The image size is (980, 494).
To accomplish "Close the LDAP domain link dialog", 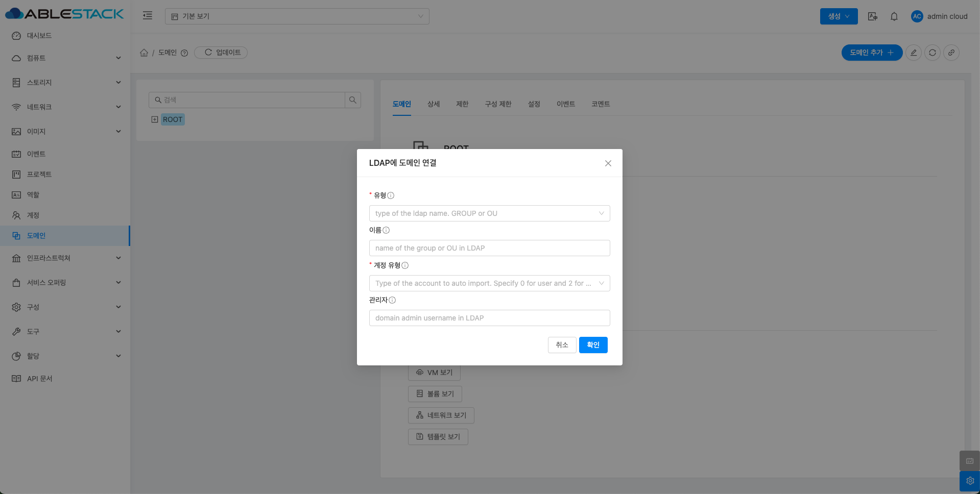I will click(x=608, y=163).
